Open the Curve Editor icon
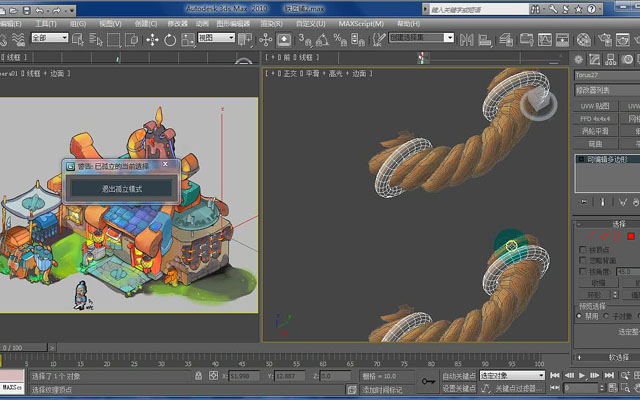Viewport: 640px width, 400px height. point(545,40)
